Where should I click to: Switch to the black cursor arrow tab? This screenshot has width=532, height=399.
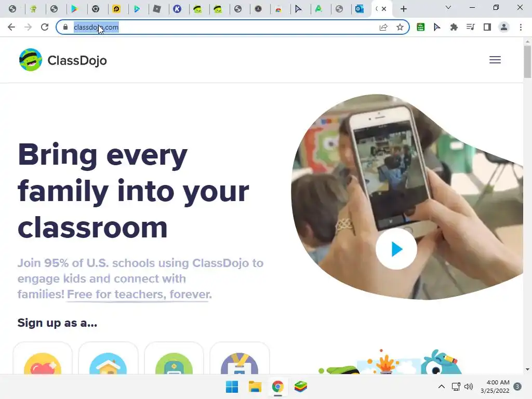tap(298, 9)
